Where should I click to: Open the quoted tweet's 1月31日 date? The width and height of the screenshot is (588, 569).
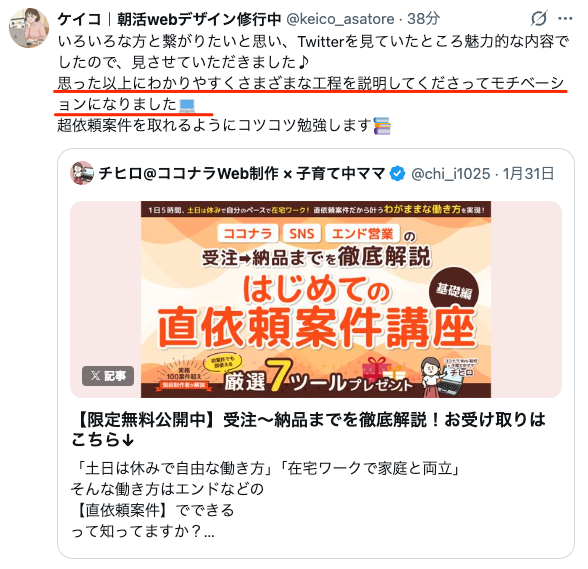[528, 174]
